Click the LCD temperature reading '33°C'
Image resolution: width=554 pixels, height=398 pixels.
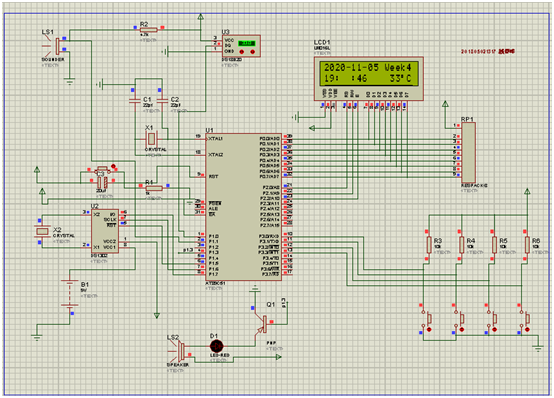click(x=400, y=78)
